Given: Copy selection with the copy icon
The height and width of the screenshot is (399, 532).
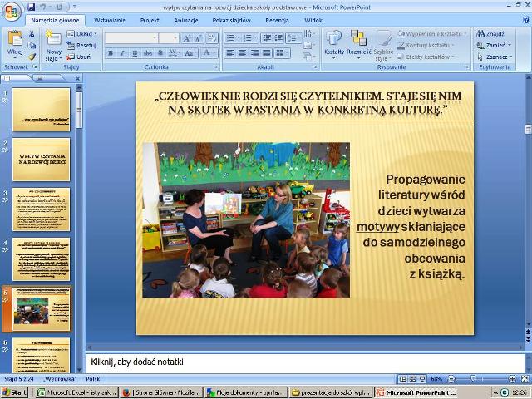Looking at the screenshot, I should tap(32, 45).
